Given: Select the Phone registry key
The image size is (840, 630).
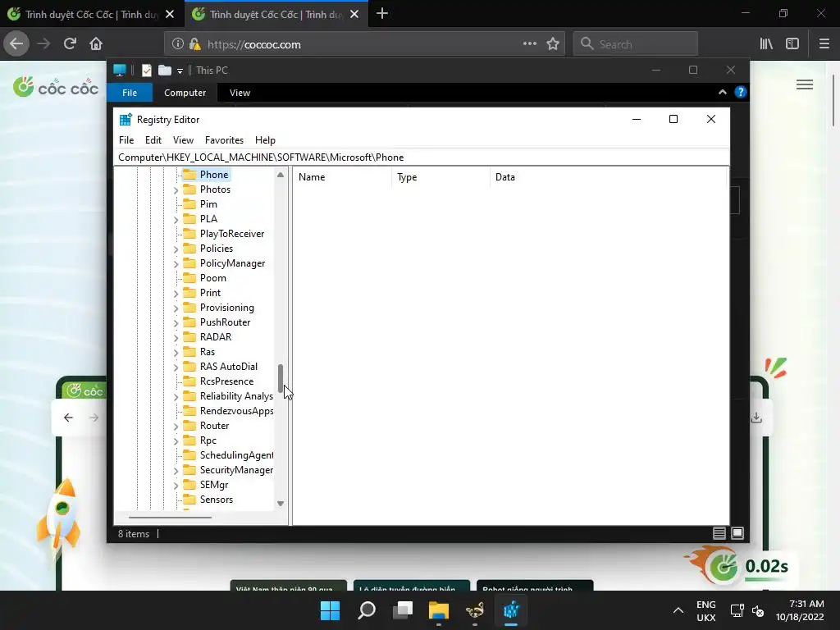Looking at the screenshot, I should (214, 175).
